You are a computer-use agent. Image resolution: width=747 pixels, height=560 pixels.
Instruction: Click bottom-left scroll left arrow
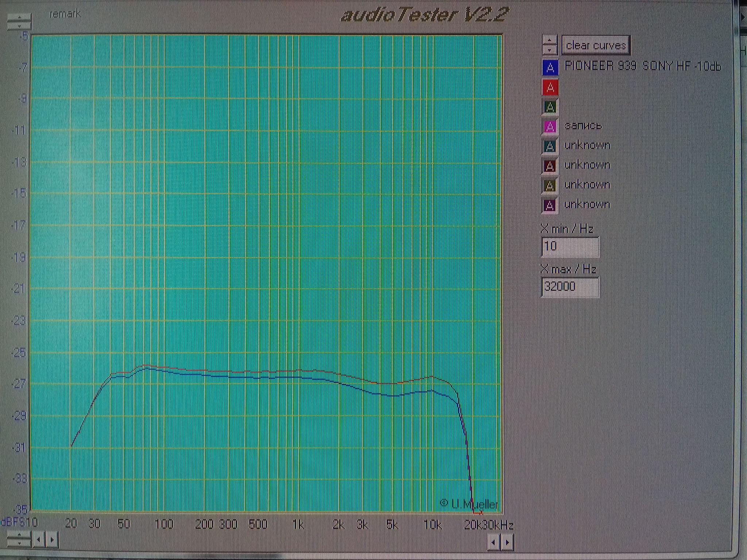coord(39,540)
